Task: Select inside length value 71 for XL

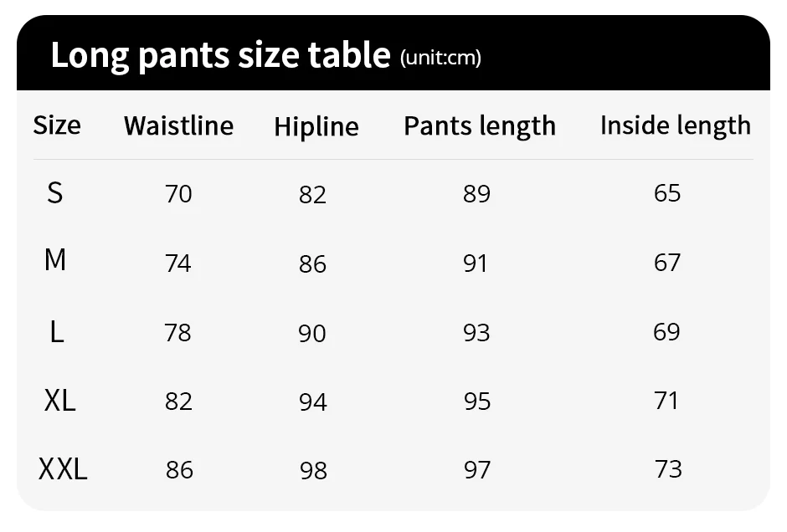Action: (x=666, y=400)
